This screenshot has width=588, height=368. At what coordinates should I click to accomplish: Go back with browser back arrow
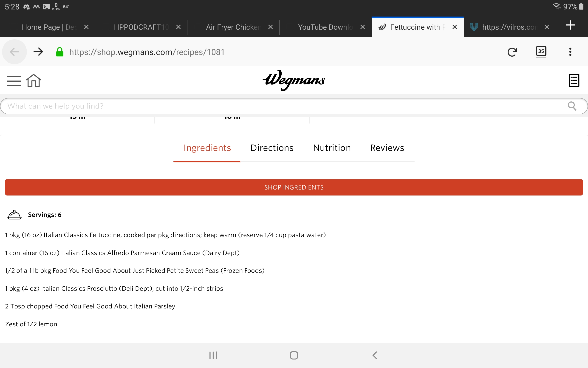click(x=14, y=52)
